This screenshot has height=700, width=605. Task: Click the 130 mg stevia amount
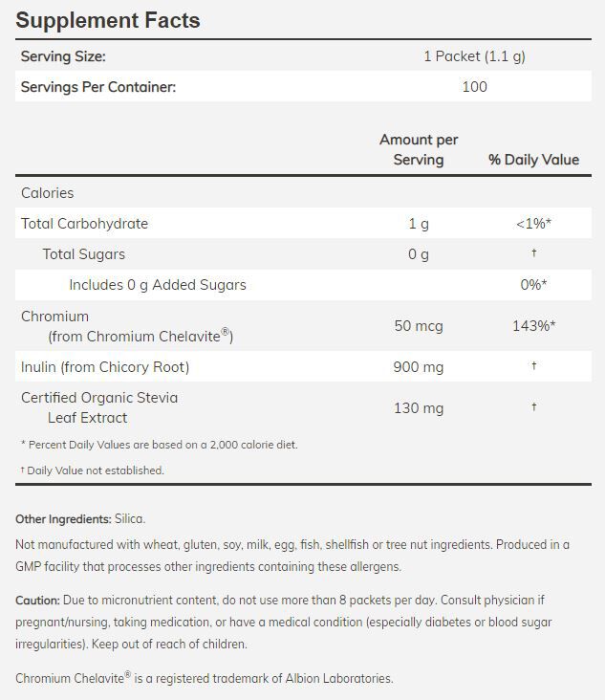pyautogui.click(x=419, y=408)
